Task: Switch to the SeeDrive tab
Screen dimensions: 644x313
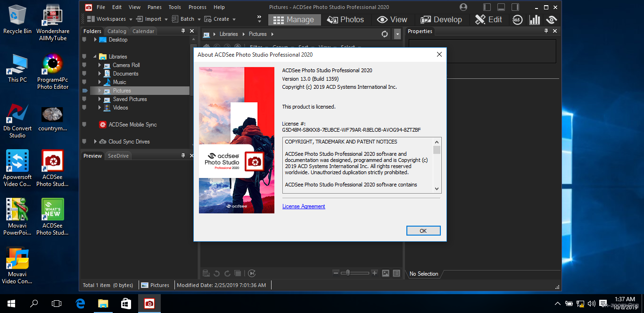Action: tap(118, 156)
